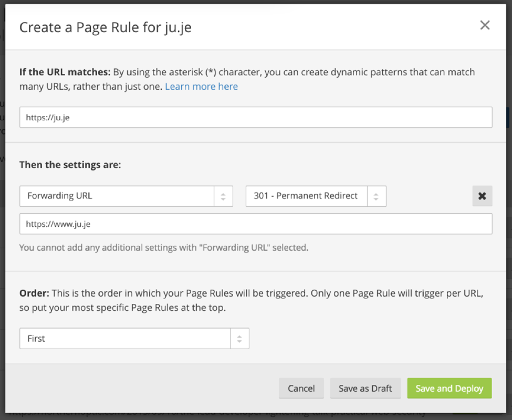Expand the Order dropdown showing First
The image size is (512, 420).
point(125,339)
